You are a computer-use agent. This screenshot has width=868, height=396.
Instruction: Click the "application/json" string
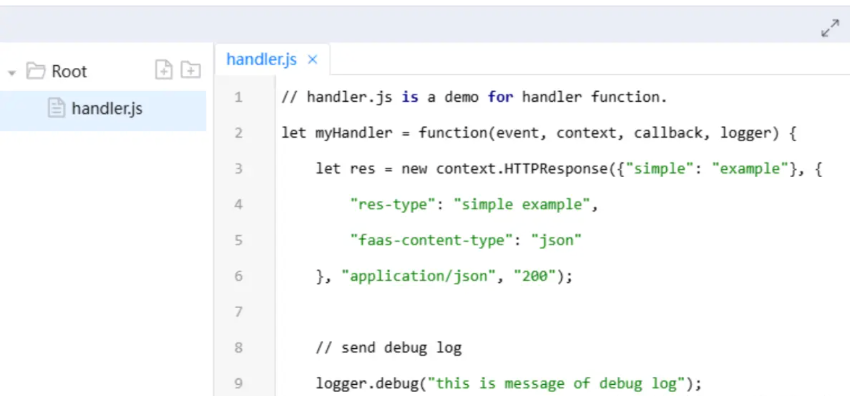click(419, 276)
